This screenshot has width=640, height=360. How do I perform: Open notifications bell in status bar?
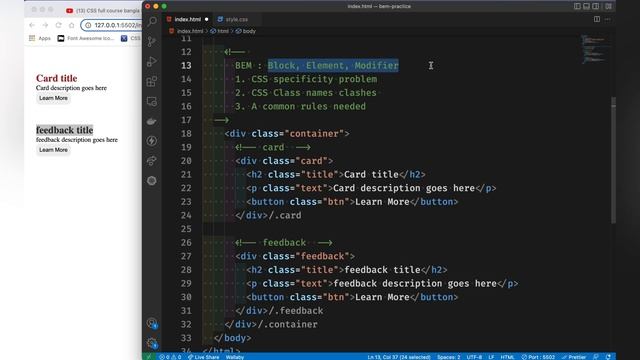click(608, 357)
